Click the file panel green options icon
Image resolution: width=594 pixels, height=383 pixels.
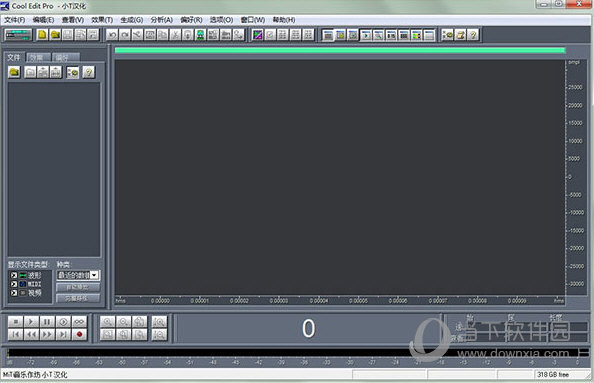pos(73,72)
